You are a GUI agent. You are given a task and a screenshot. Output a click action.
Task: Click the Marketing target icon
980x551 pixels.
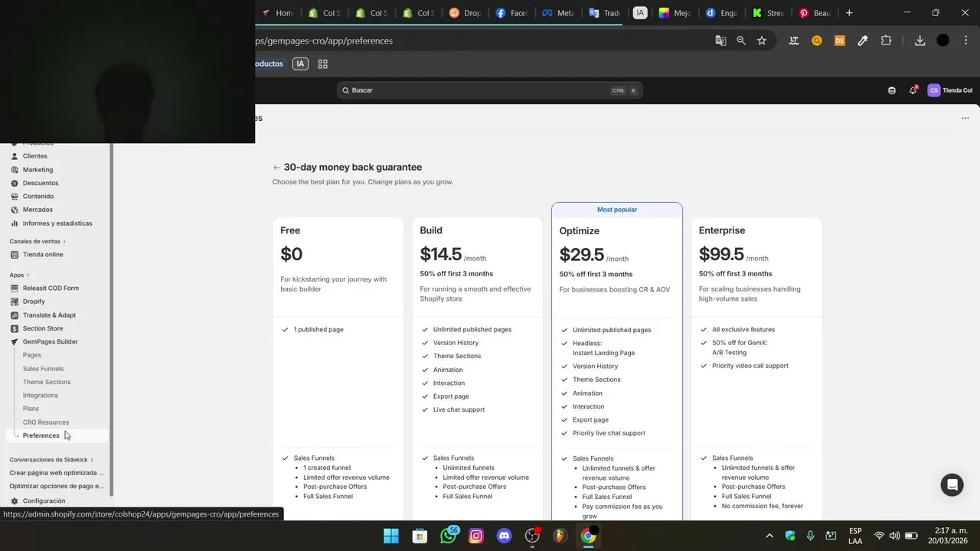click(15, 170)
